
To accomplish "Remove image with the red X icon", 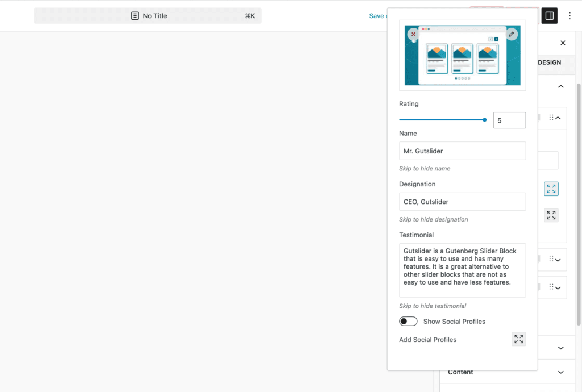I will pyautogui.click(x=413, y=34).
